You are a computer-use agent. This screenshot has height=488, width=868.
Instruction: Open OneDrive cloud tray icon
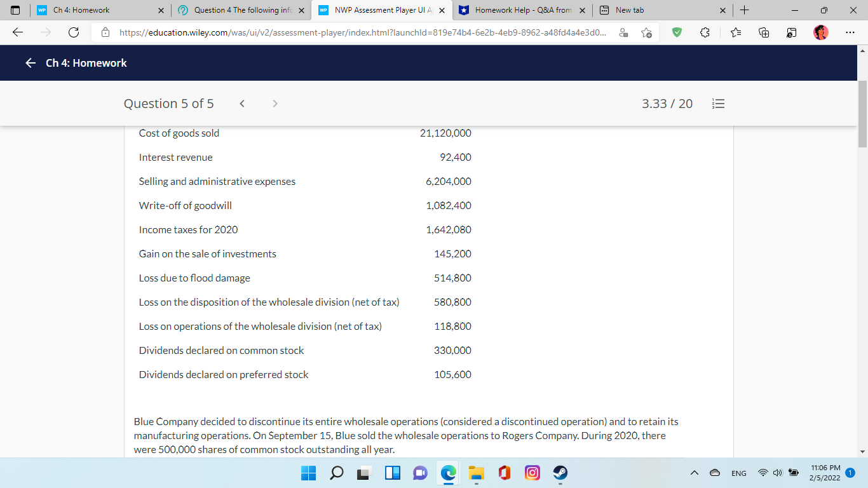tap(715, 473)
